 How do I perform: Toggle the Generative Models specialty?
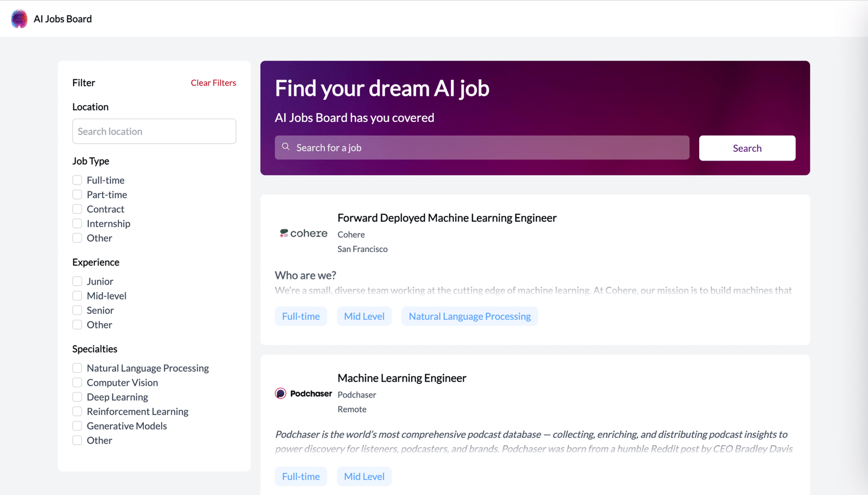[x=77, y=426]
